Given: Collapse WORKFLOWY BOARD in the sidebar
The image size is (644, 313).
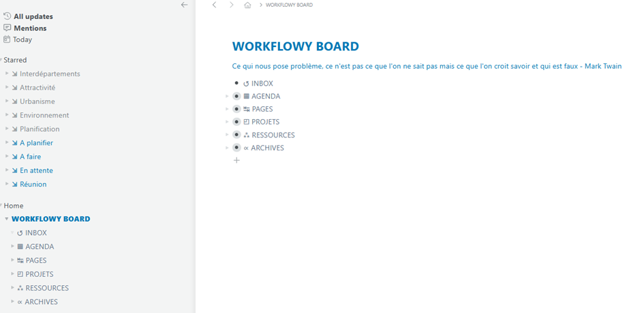Looking at the screenshot, I should coord(6,219).
